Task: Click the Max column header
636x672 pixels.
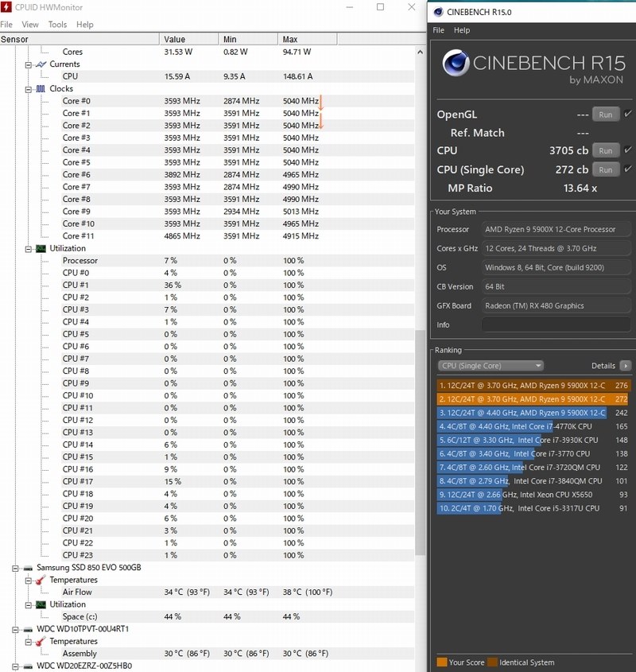Action: (x=308, y=39)
